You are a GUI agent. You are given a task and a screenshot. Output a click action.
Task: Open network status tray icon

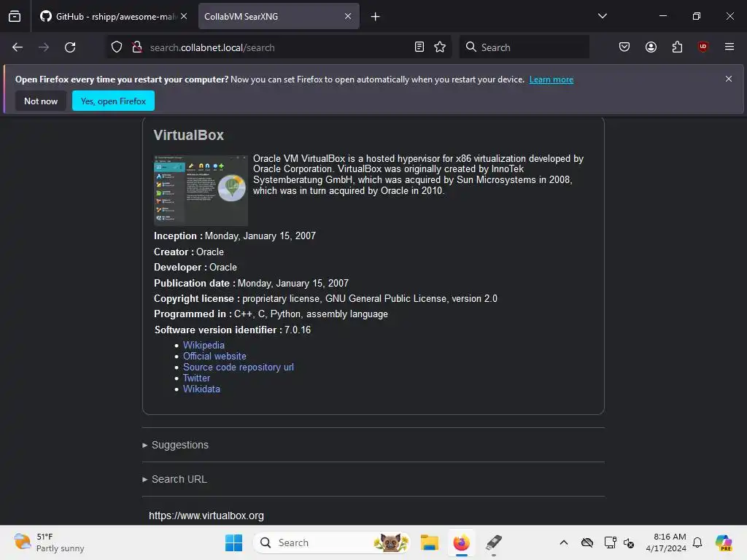coord(611,542)
